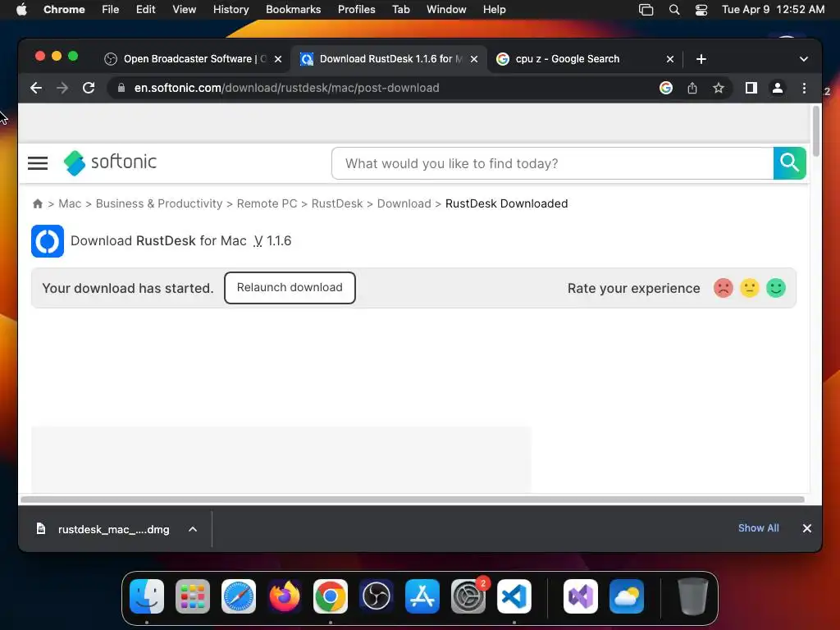Rate experience with the yellow neutral face
The image size is (840, 630).
click(x=750, y=288)
